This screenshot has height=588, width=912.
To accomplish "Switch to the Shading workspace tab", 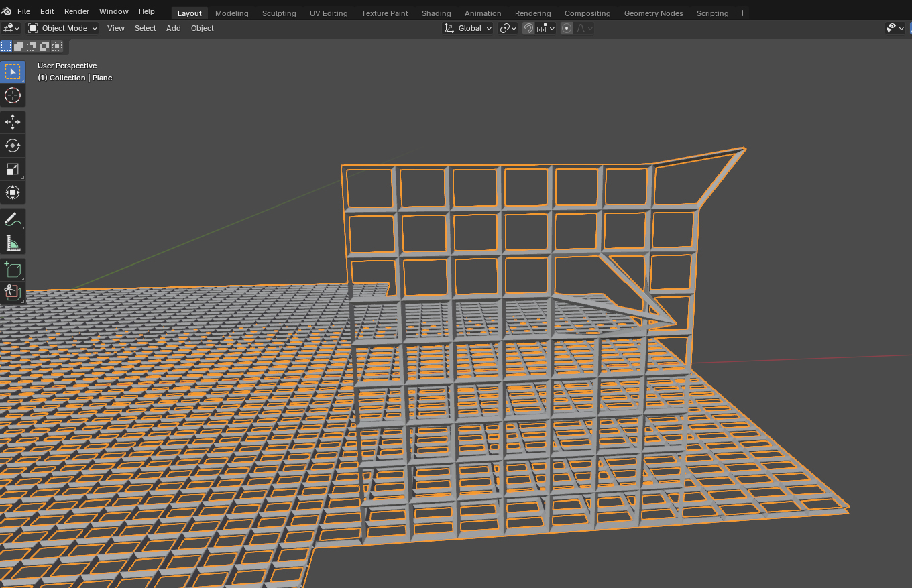I will 437,13.
